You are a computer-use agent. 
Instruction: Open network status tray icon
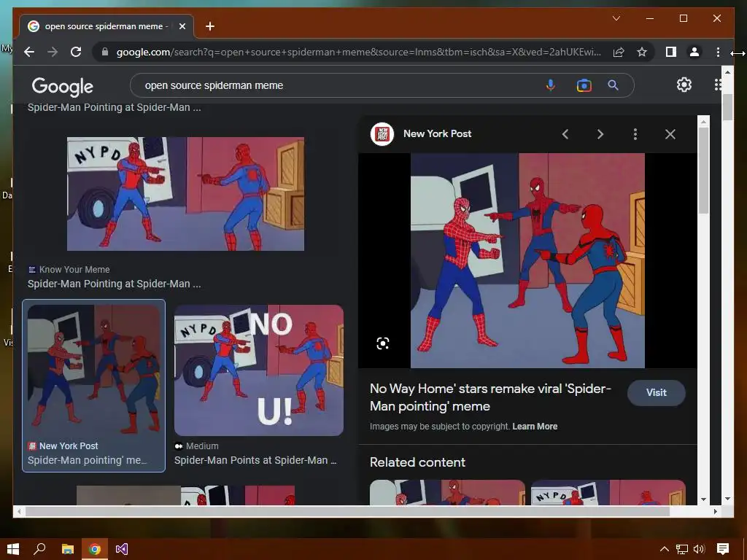[682, 550]
